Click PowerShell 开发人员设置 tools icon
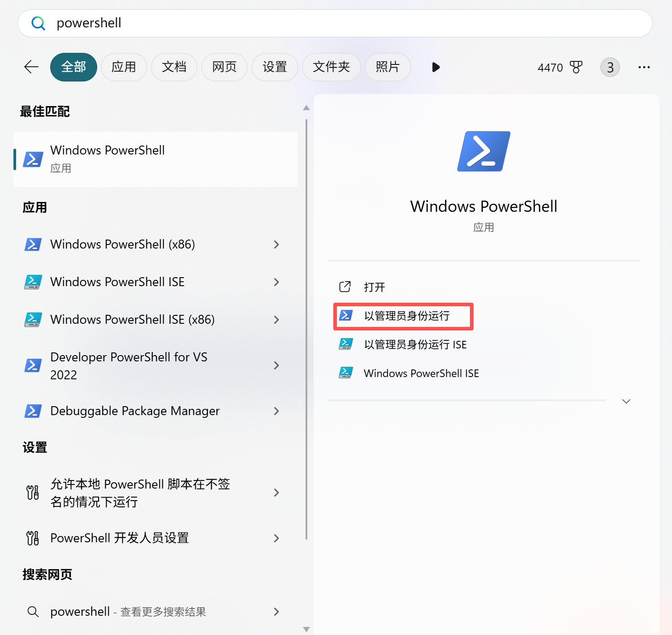Image resolution: width=672 pixels, height=635 pixels. 33,538
